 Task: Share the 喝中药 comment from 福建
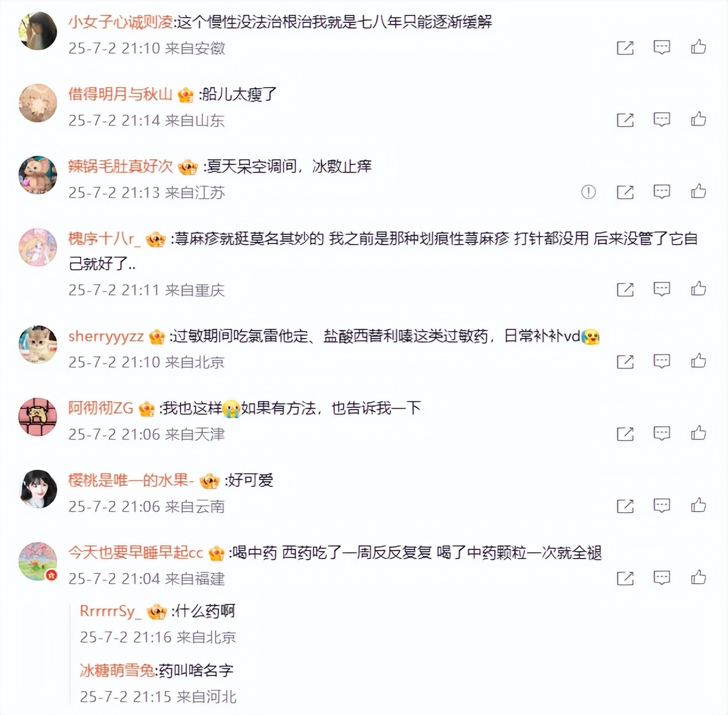tap(625, 578)
